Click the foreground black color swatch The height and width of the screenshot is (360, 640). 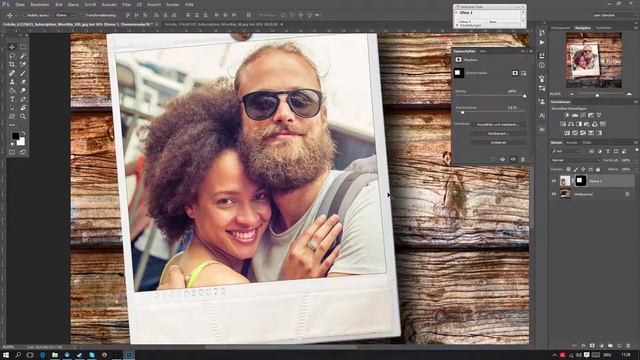coord(15,136)
